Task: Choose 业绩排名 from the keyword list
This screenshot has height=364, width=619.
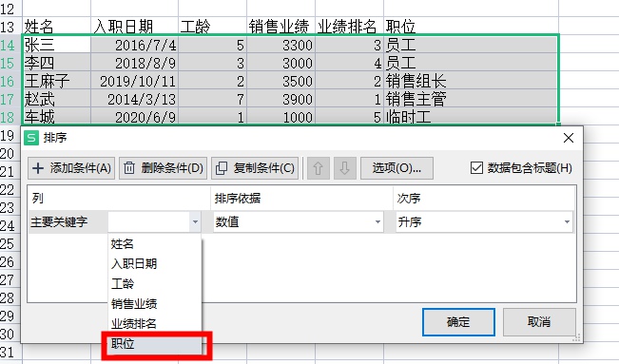Action: click(x=155, y=324)
